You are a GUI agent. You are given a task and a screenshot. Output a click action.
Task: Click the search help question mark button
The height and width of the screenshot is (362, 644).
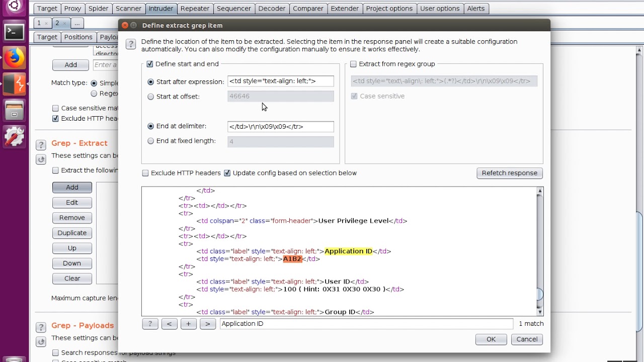pos(149,324)
